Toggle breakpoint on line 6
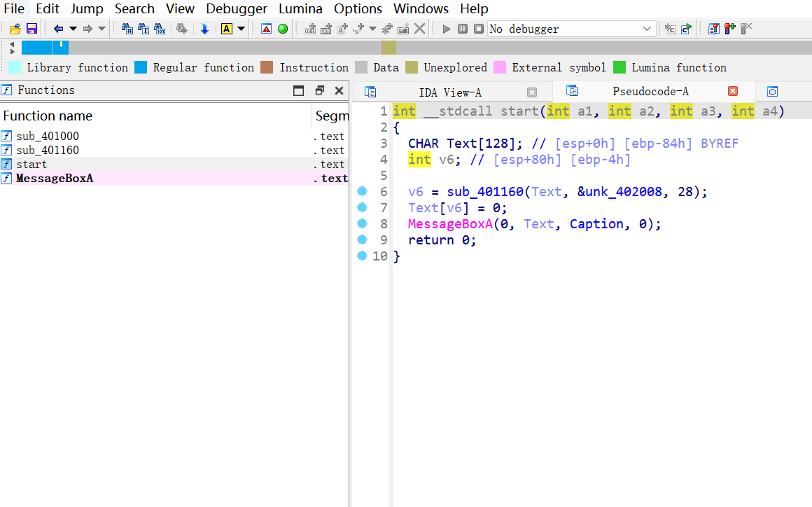Screen dimensions: 812x507 362,191
